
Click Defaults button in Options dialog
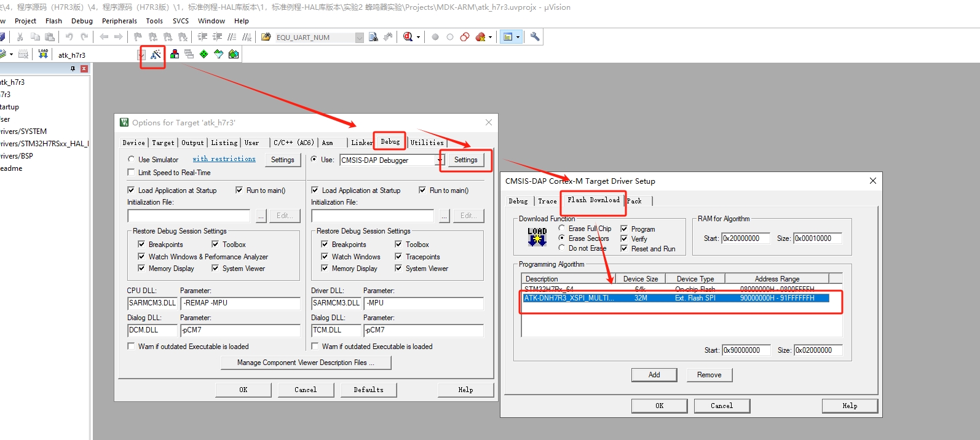368,390
